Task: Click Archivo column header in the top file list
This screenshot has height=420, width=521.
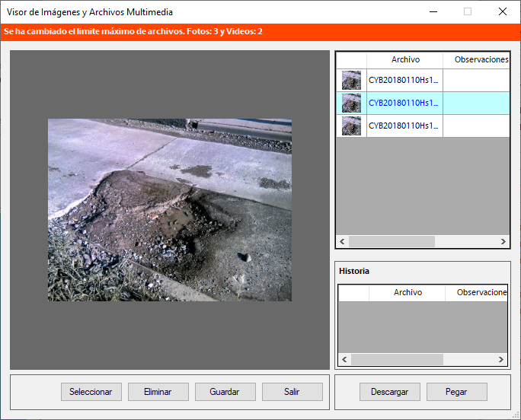Action: pyautogui.click(x=405, y=59)
